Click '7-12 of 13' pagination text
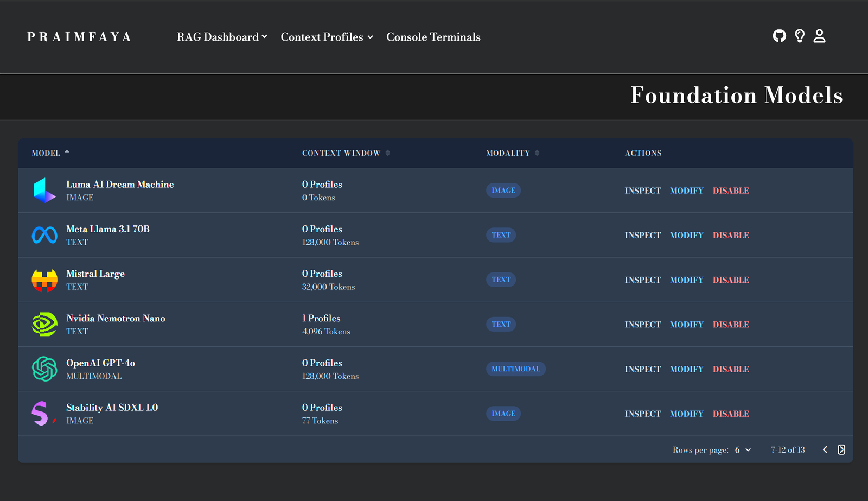 [788, 450]
